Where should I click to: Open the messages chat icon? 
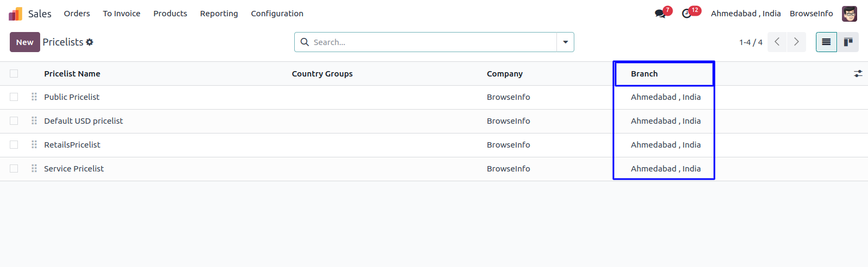(660, 14)
